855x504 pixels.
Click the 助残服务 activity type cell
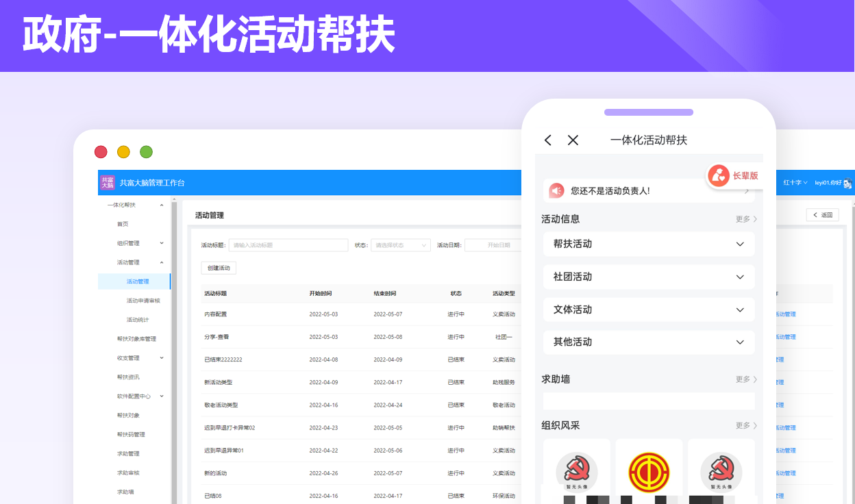[504, 382]
